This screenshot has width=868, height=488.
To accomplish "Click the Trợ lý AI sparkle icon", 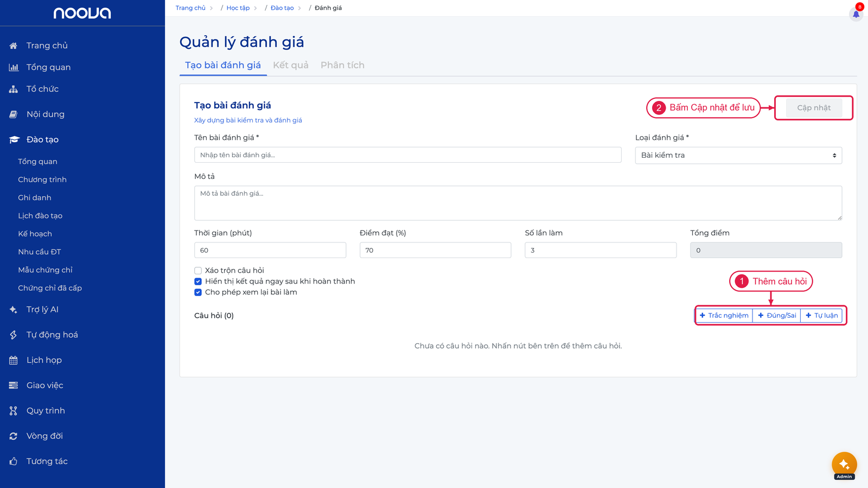I will 14,310.
